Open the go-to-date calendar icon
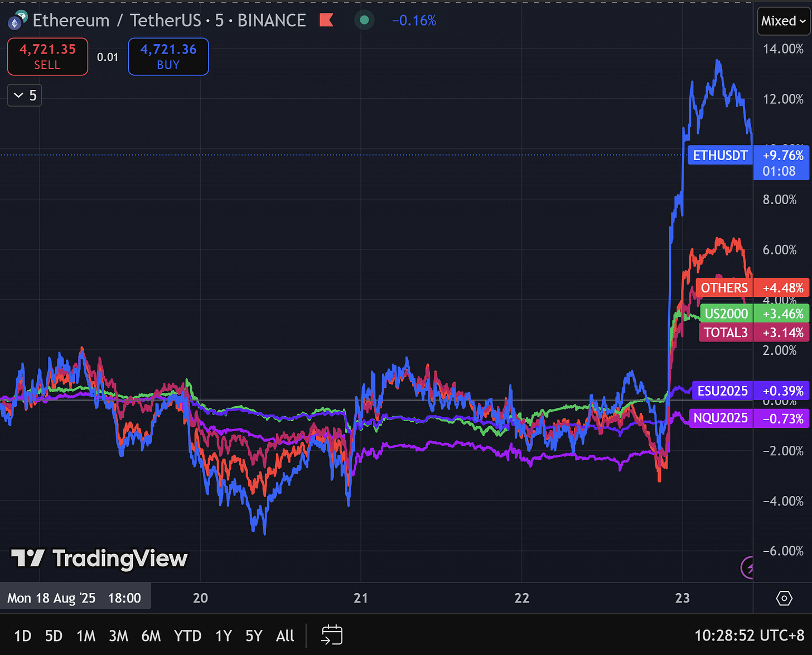 pyautogui.click(x=332, y=635)
